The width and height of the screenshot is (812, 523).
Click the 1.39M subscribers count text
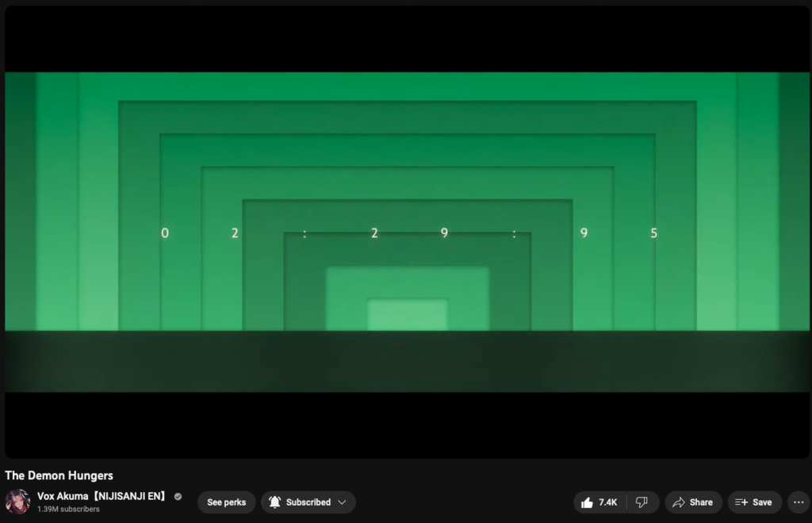pos(68,509)
